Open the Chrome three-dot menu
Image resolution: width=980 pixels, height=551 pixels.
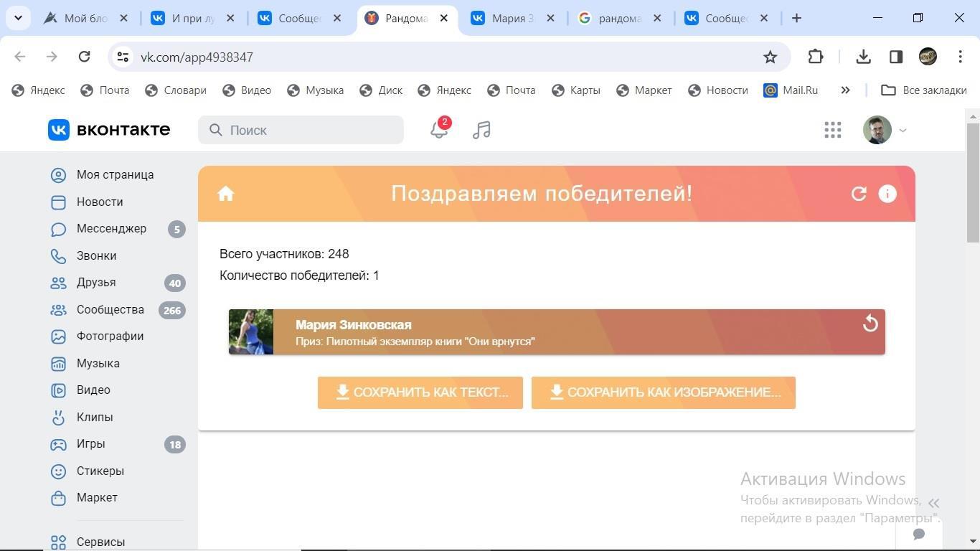point(961,57)
